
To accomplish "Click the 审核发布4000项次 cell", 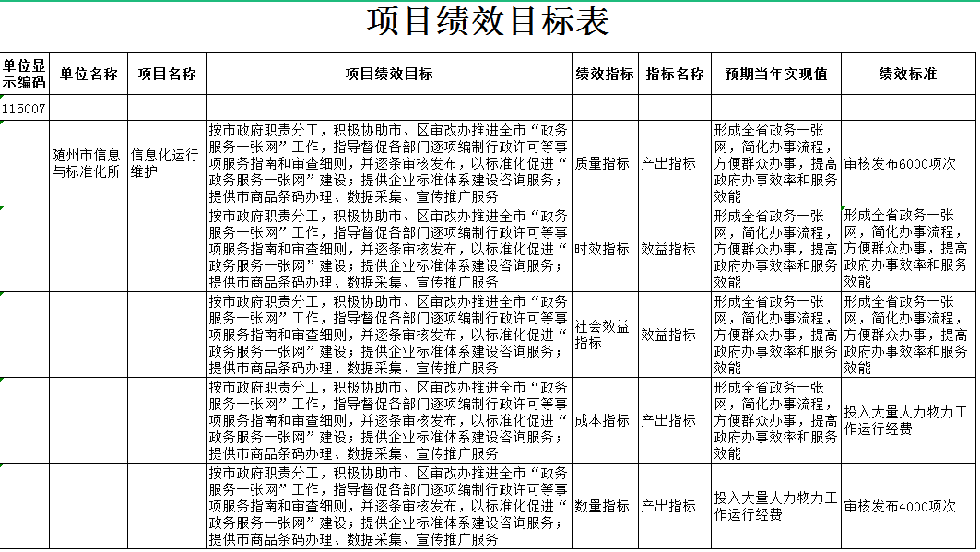I will (x=908, y=506).
